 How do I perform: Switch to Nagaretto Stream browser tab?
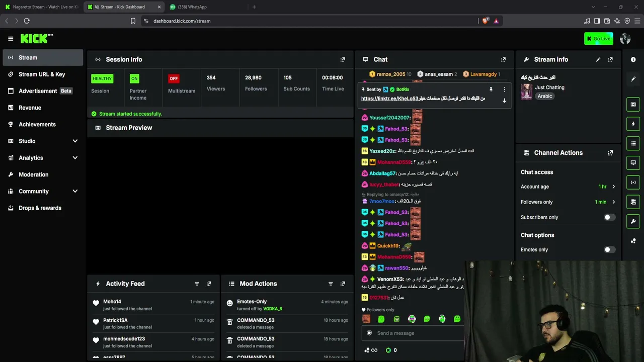pyautogui.click(x=41, y=7)
